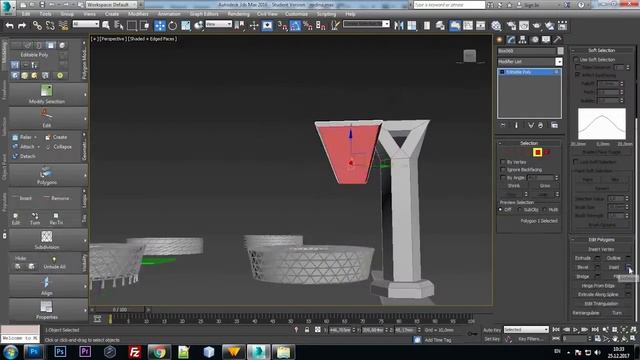Toggle the Lock Soft Selection checkbox
This screenshot has height=360, width=640.
(576, 162)
